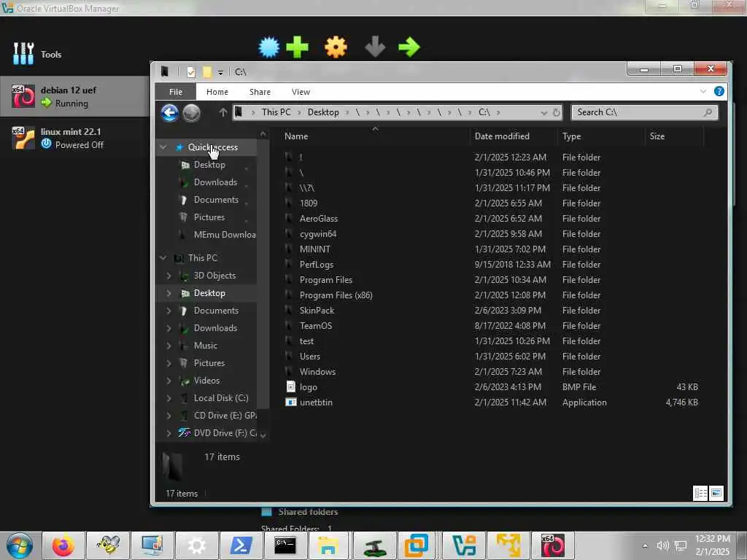Select the cygwin64 folder
This screenshot has height=560, width=747.
(x=318, y=234)
